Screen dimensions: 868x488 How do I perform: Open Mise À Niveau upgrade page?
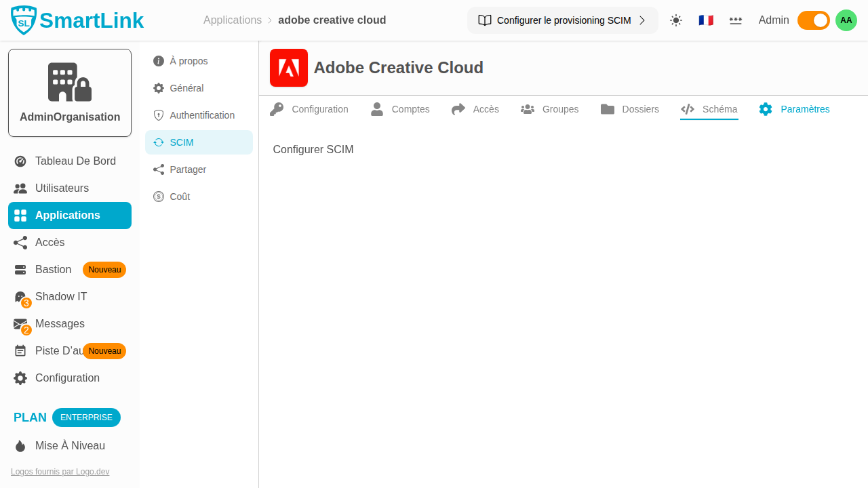[x=70, y=446]
